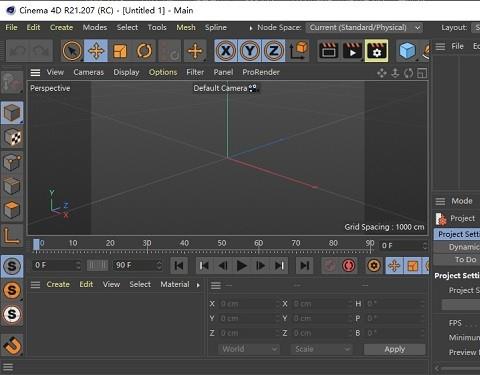480x375 pixels.
Task: Click the Apply button in Coordinates
Action: (x=395, y=349)
